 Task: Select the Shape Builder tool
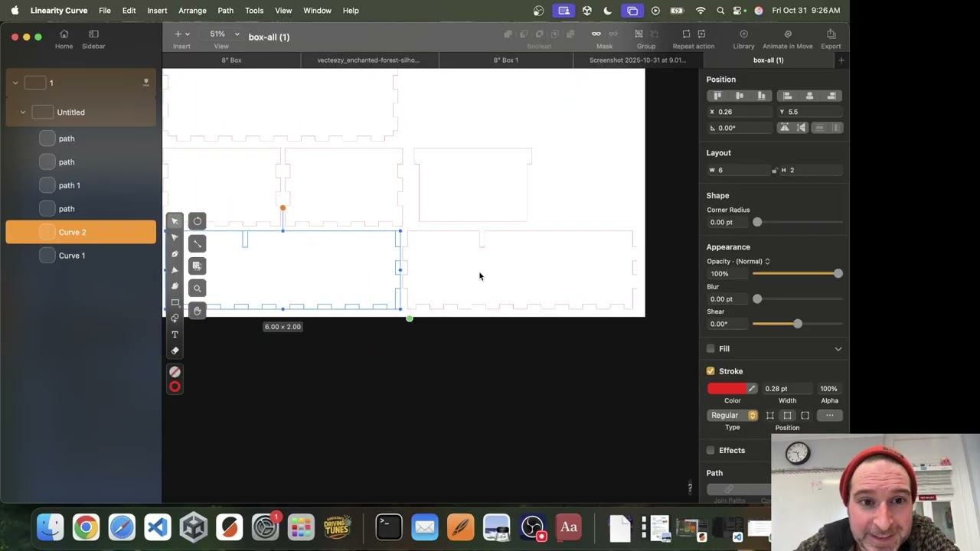175,318
